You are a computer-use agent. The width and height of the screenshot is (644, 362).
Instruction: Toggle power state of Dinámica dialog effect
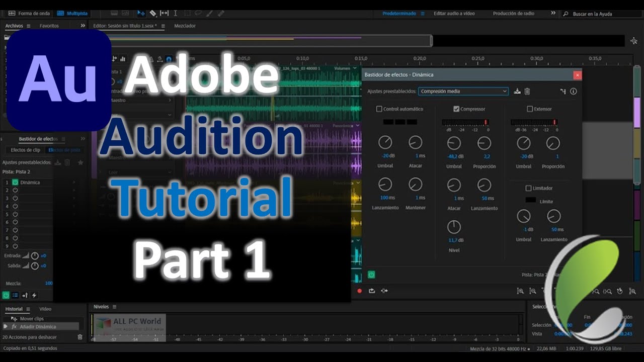click(371, 275)
